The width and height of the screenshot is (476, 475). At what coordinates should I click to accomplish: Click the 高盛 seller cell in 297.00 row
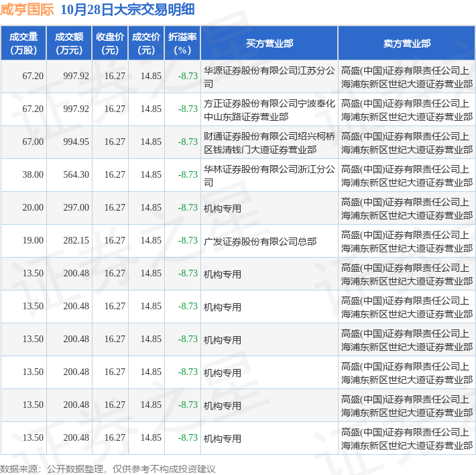(x=407, y=209)
